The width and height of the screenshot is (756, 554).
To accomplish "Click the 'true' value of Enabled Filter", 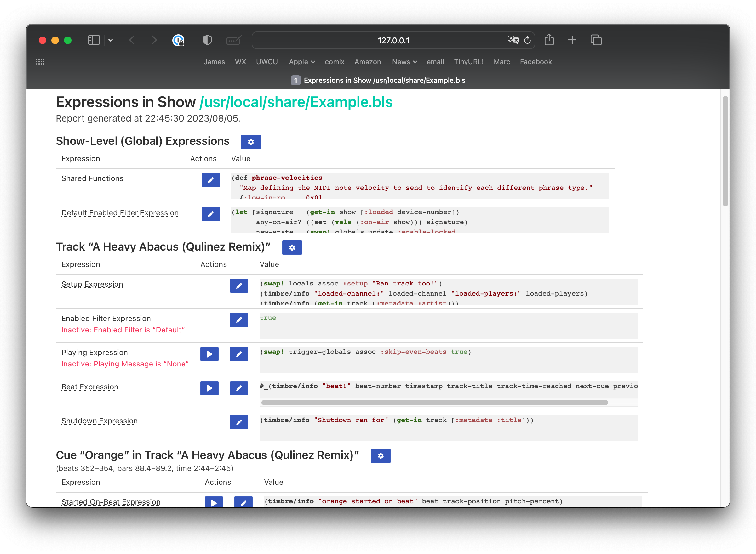I will pos(267,318).
